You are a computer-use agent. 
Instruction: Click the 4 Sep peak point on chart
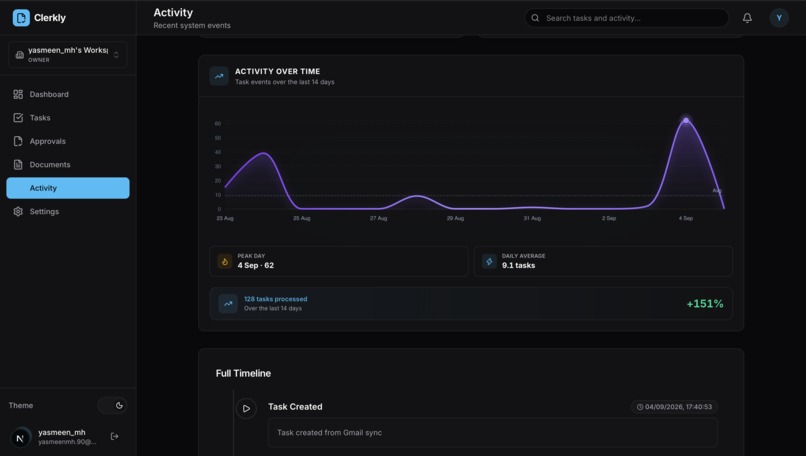pos(686,120)
